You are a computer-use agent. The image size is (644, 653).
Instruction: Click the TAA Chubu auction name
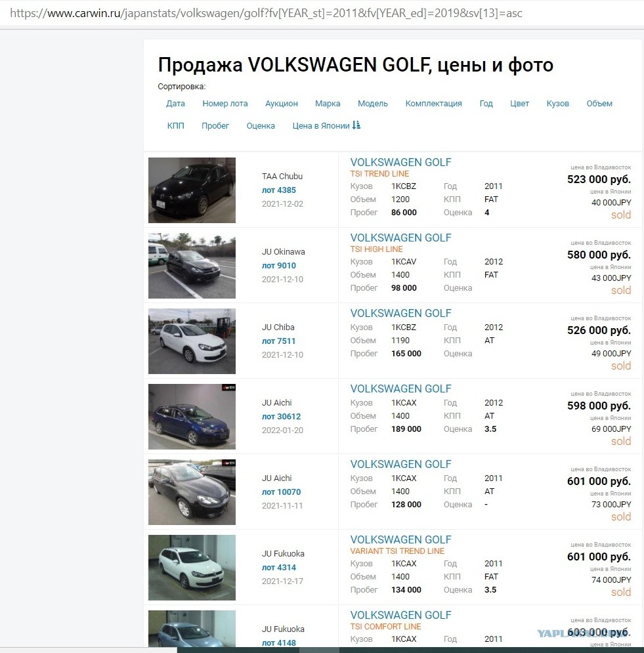(282, 176)
